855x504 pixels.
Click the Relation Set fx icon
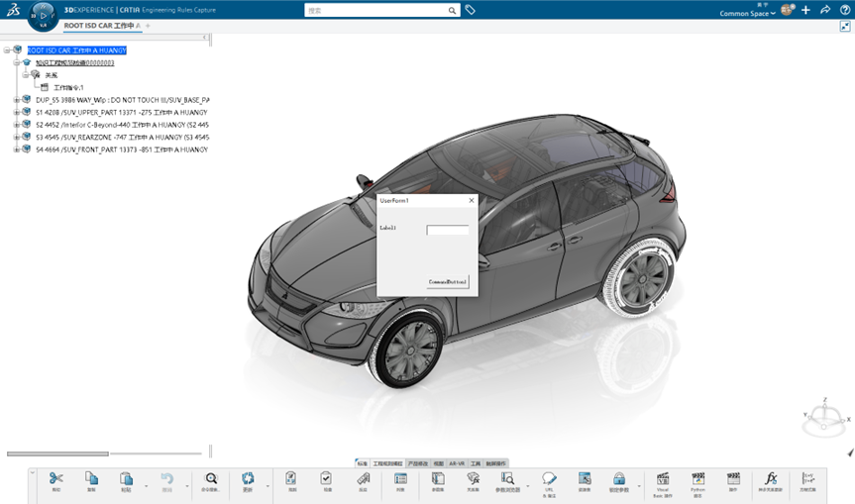tap(473, 478)
